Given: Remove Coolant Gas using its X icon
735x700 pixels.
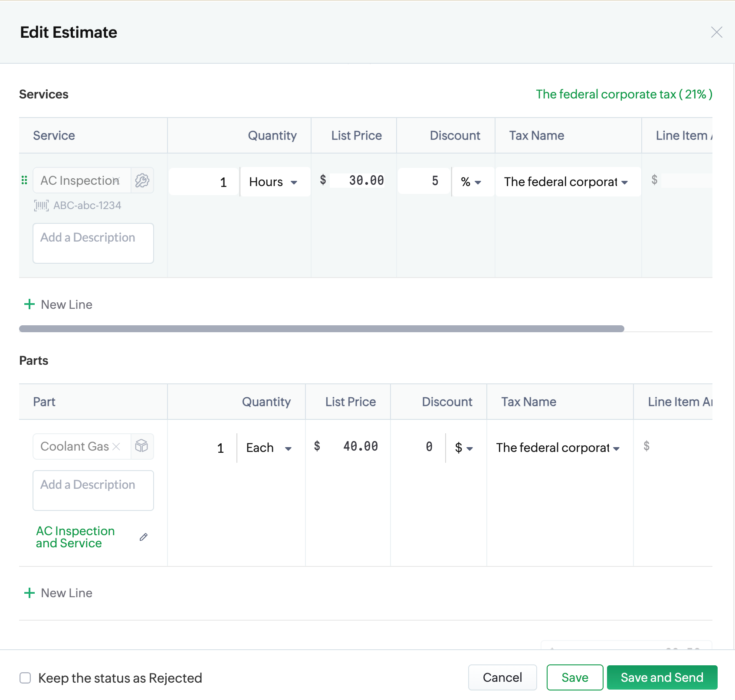Looking at the screenshot, I should pos(116,446).
